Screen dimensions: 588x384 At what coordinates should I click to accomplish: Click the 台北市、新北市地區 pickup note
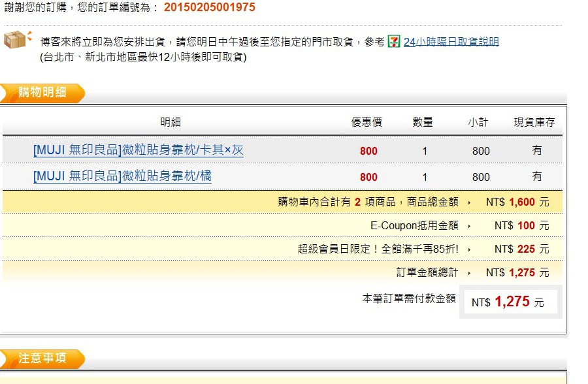143,57
